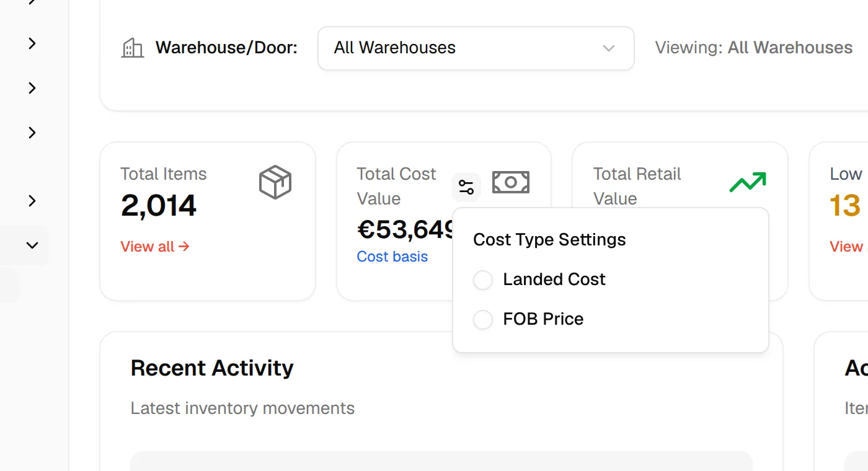Screen dimensions: 868x471
Task: Click the "Latest inventory movements" subtitle
Action: 242,408
